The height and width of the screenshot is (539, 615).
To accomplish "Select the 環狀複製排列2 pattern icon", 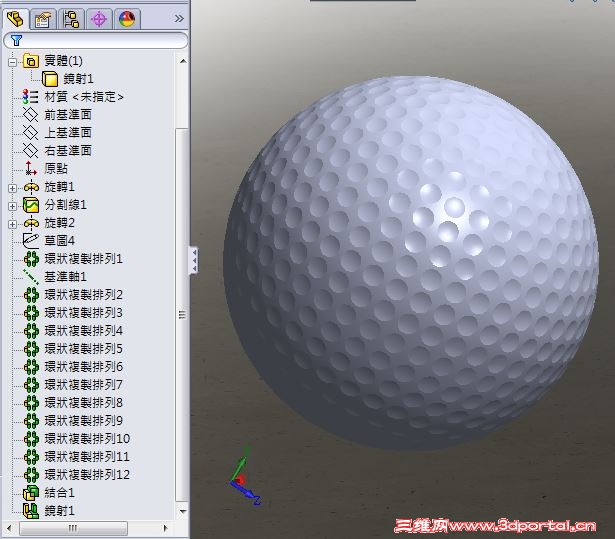I will click(31, 295).
